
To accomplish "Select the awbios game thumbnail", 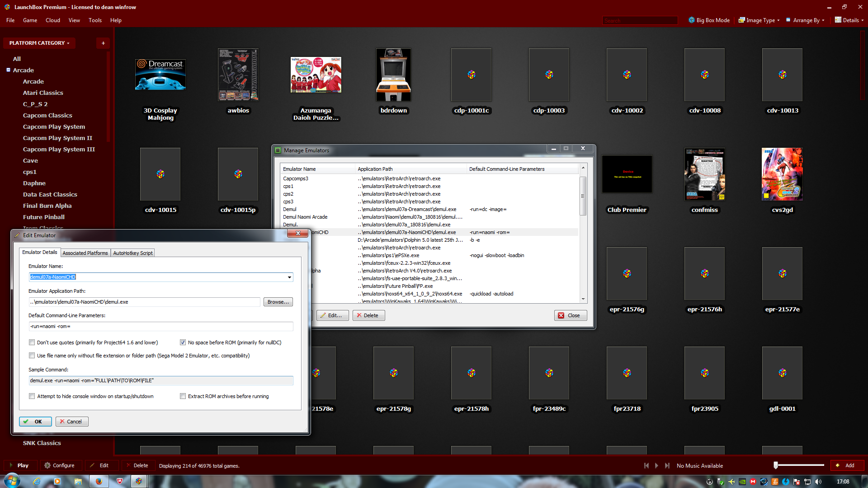I will 238,75.
